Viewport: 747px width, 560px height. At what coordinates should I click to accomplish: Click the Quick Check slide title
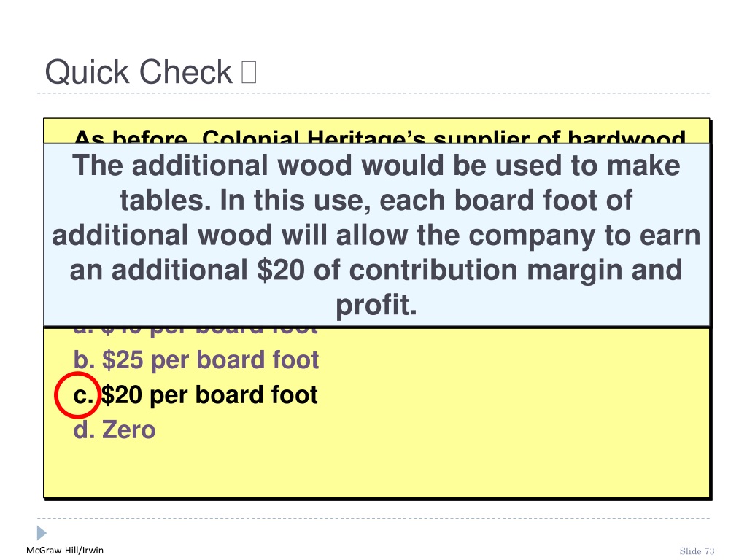pyautogui.click(x=139, y=72)
